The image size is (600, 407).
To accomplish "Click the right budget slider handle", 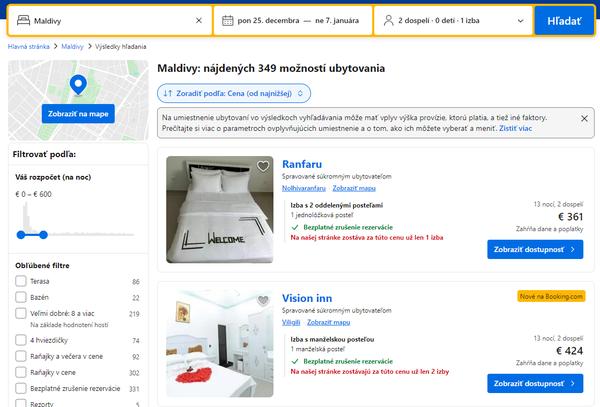I will [x=43, y=235].
